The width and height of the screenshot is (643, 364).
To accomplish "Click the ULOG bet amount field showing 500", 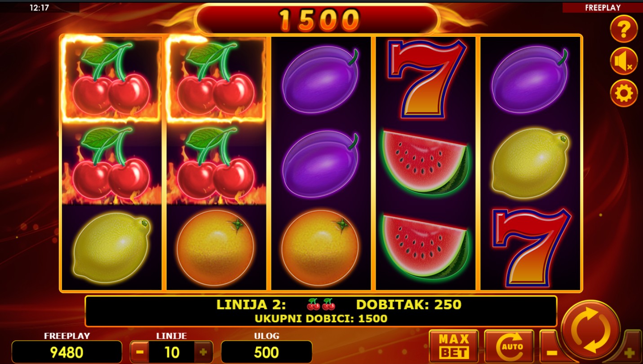I will click(x=266, y=352).
